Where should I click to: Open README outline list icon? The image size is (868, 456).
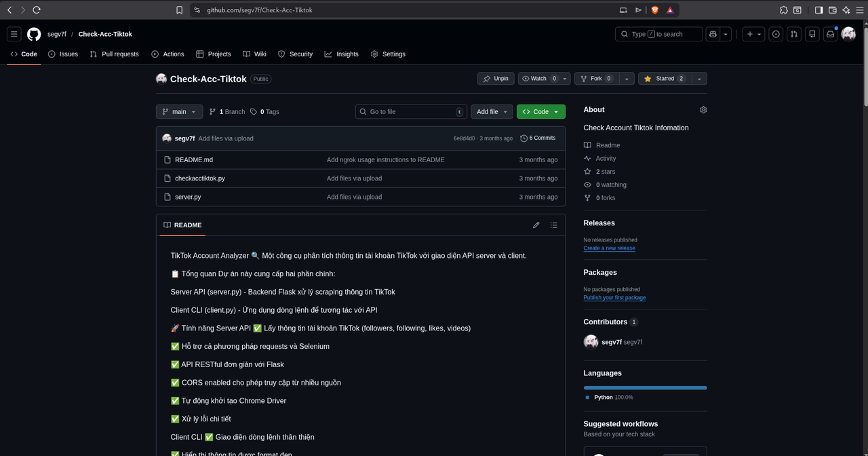tap(554, 225)
